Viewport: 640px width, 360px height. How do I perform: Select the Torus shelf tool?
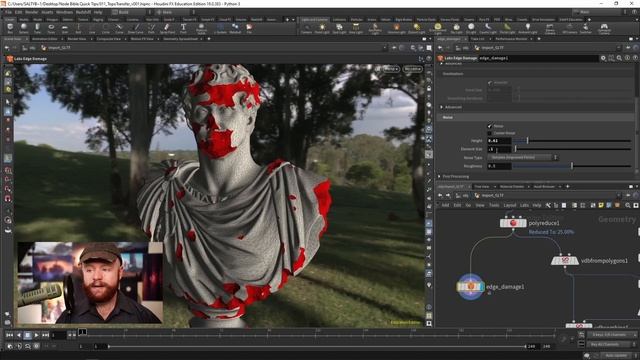[51, 29]
